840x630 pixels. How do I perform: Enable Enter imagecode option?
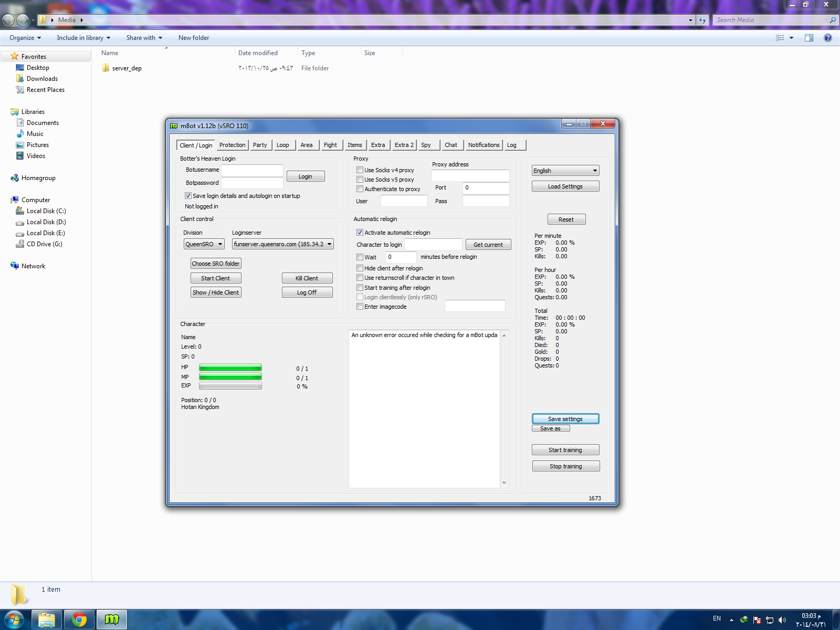[x=360, y=307]
